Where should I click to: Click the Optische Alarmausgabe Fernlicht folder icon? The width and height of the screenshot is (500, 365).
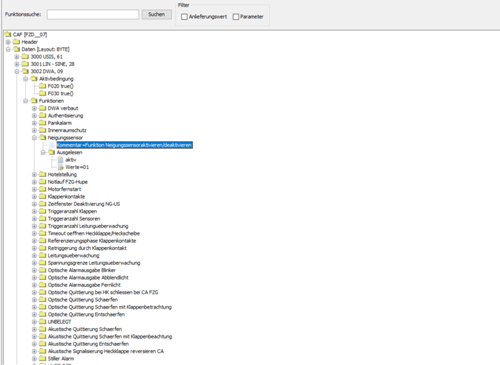tap(42, 285)
